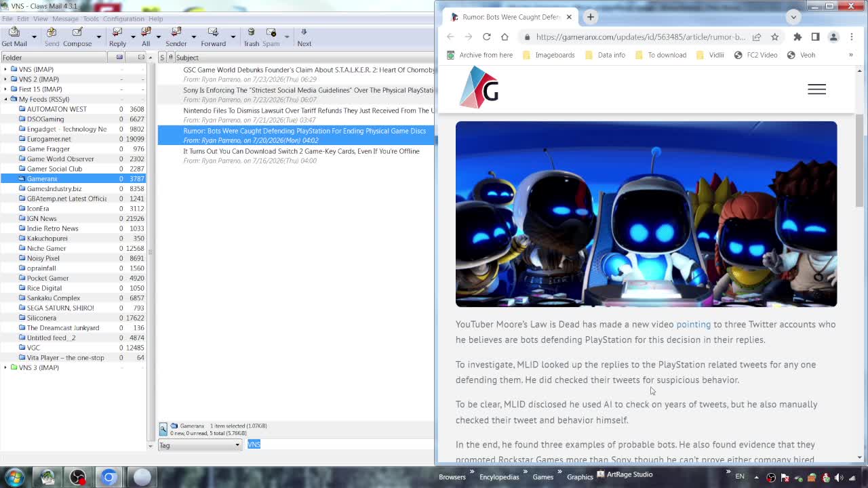Click the Compose message icon
Screen dimensions: 868x488
click(x=77, y=37)
